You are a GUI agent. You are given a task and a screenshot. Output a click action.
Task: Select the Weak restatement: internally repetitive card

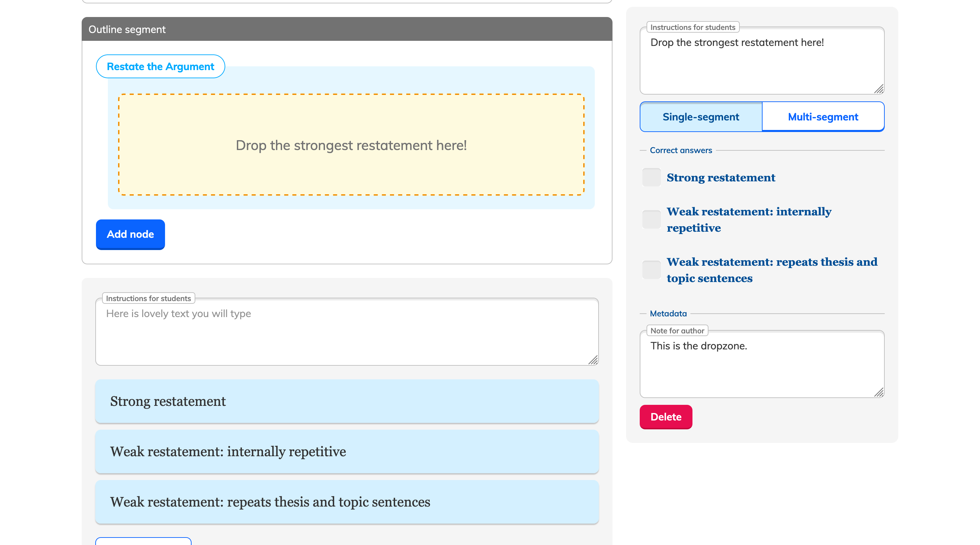347,451
